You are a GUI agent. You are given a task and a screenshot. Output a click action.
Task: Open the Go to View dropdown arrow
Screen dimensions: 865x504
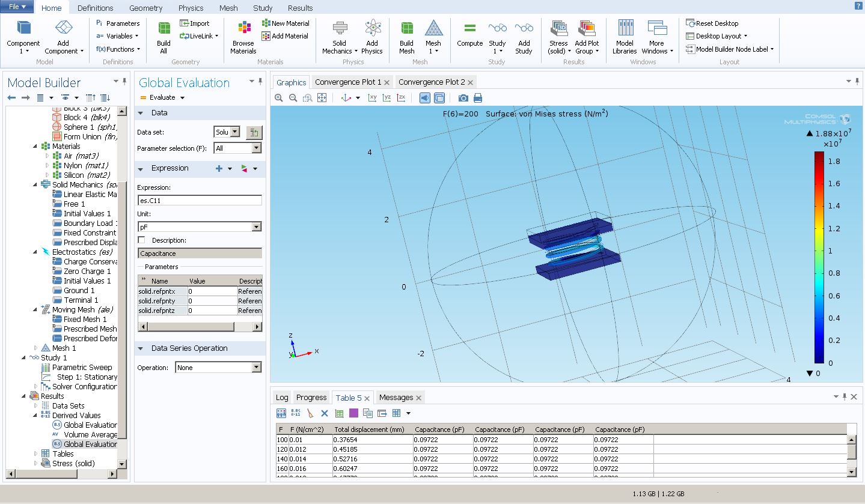358,98
